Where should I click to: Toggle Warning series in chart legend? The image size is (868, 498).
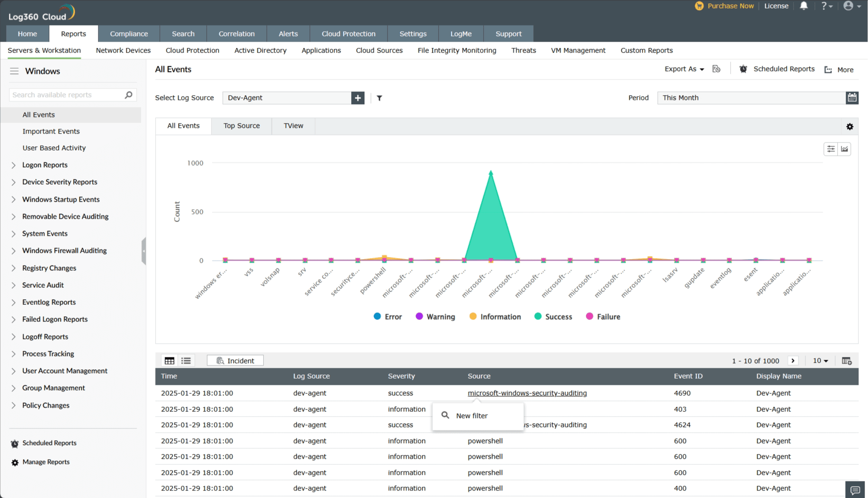tap(435, 317)
